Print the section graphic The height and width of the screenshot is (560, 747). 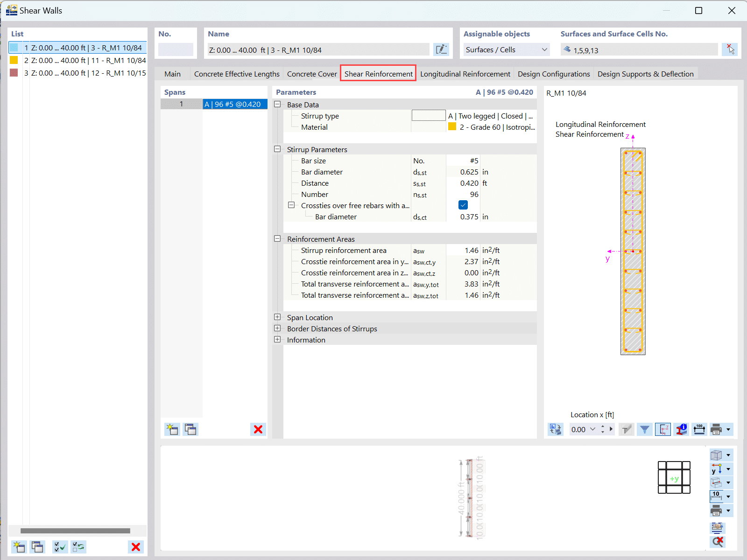pos(716,429)
